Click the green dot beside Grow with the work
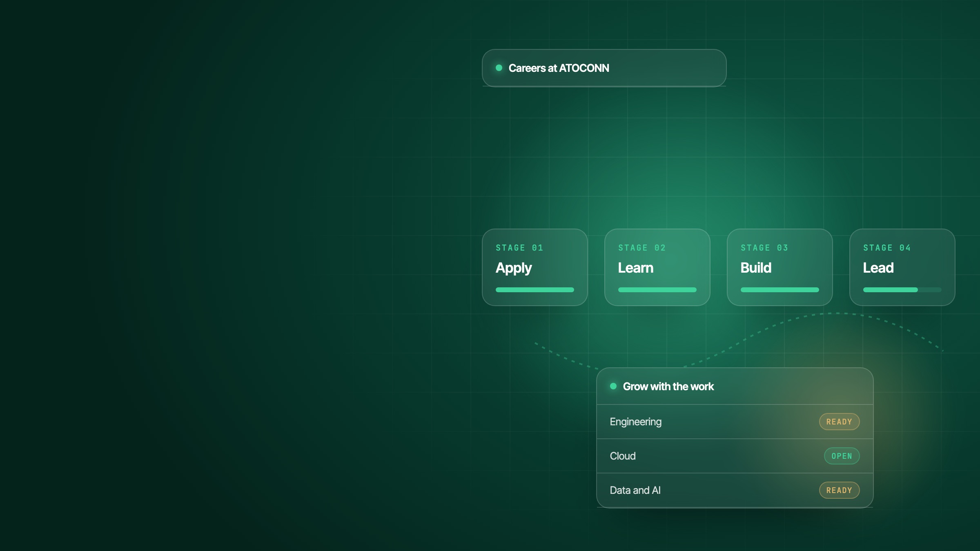The width and height of the screenshot is (980, 551). point(613,386)
